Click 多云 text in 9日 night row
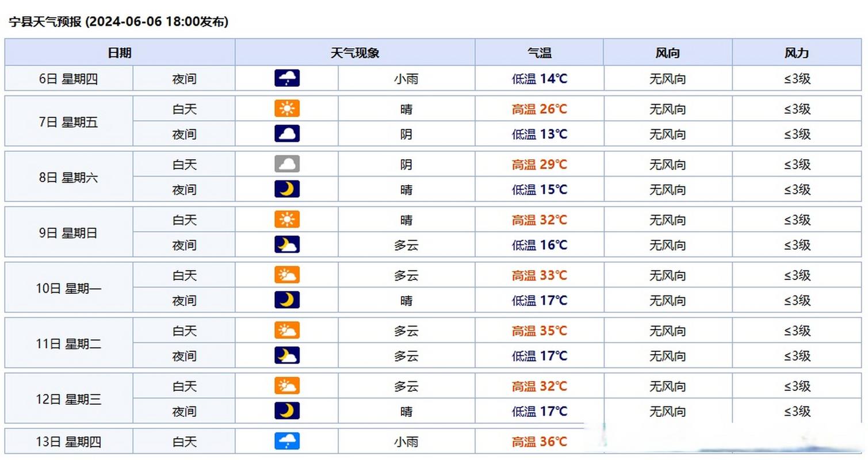This screenshot has width=868, height=460. point(406,246)
